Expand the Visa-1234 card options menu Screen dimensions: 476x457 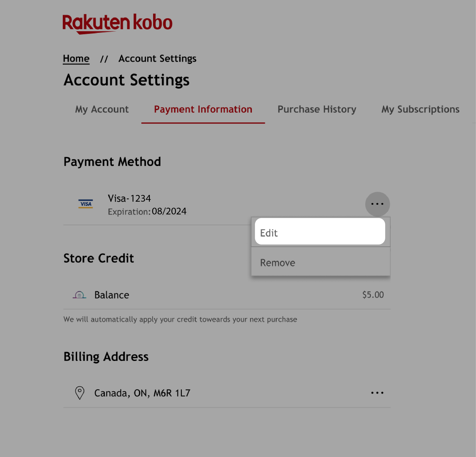pyautogui.click(x=377, y=204)
